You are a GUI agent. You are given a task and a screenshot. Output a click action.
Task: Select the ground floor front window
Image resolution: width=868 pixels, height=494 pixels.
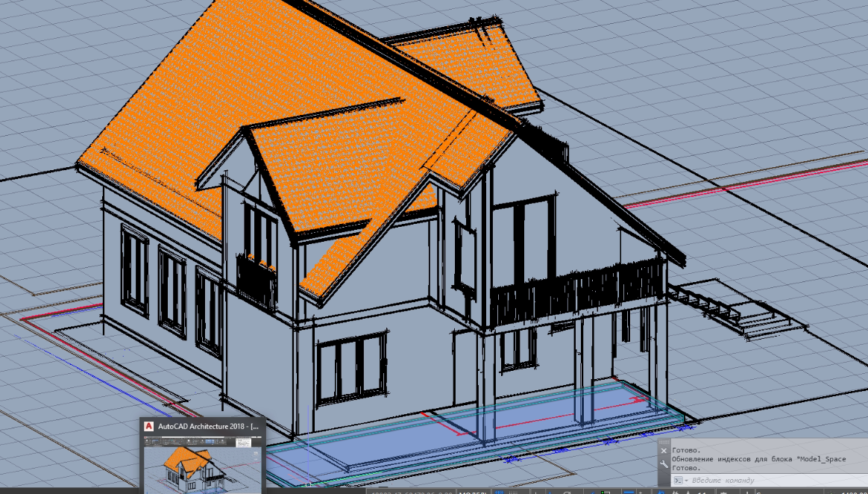tap(351, 369)
